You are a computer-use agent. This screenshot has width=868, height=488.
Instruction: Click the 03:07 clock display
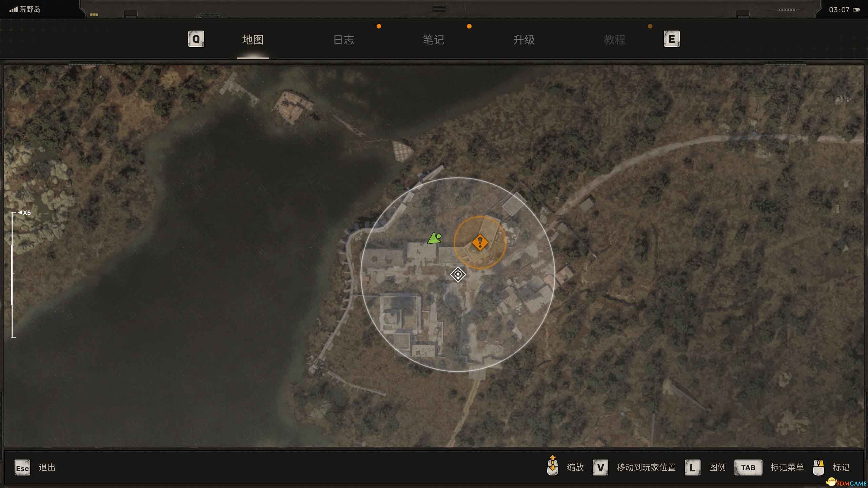(x=839, y=10)
